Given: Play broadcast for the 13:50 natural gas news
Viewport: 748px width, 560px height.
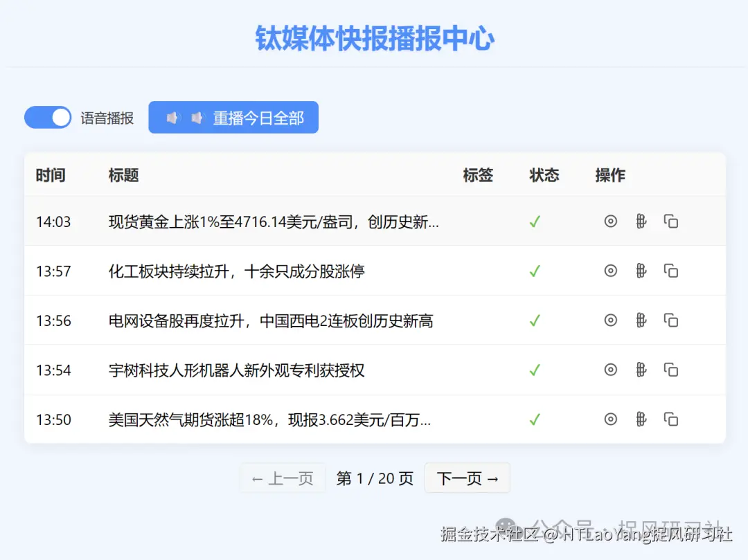Looking at the screenshot, I should [x=641, y=419].
